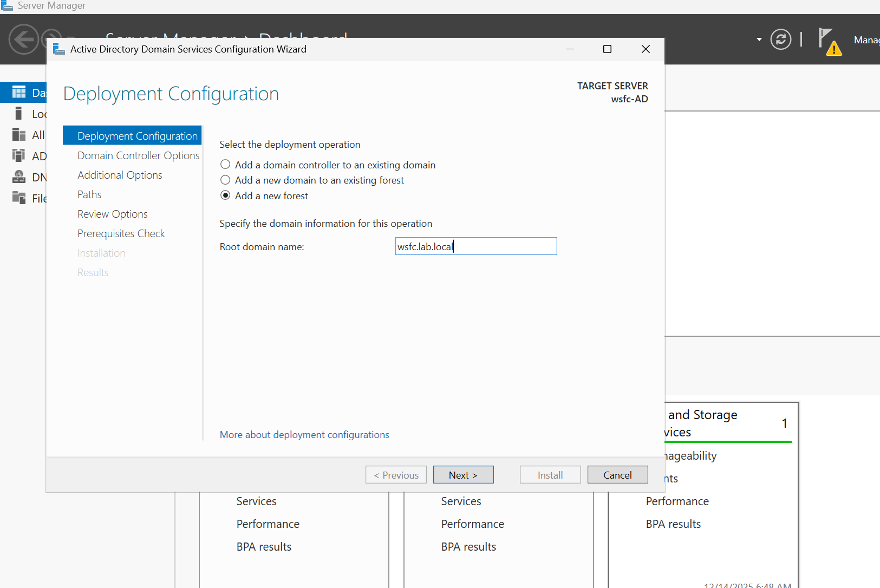880x588 pixels.
Task: Open Services in the leftmost dashboard tile
Action: click(x=256, y=501)
